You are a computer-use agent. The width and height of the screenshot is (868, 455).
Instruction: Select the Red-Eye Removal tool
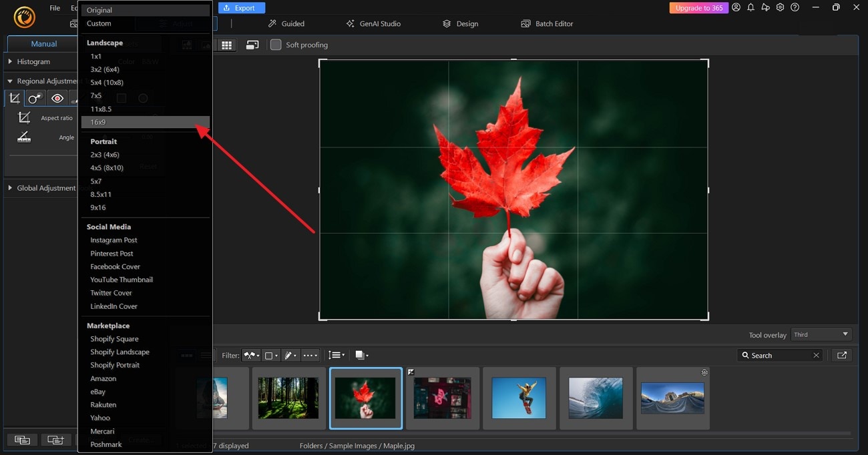coord(57,98)
